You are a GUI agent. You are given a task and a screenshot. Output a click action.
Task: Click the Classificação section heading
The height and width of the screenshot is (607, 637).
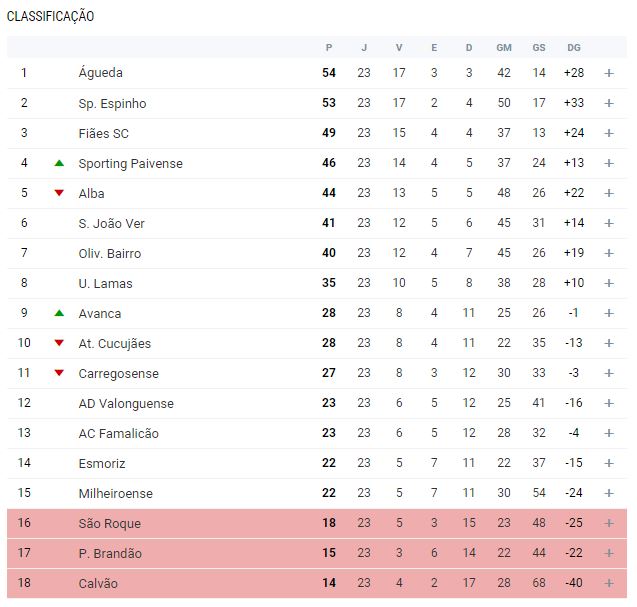click(x=50, y=16)
